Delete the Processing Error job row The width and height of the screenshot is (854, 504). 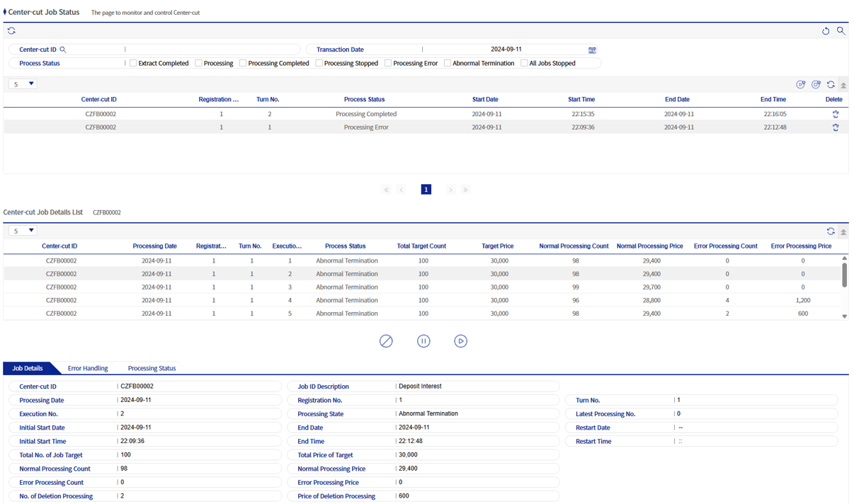(x=836, y=127)
